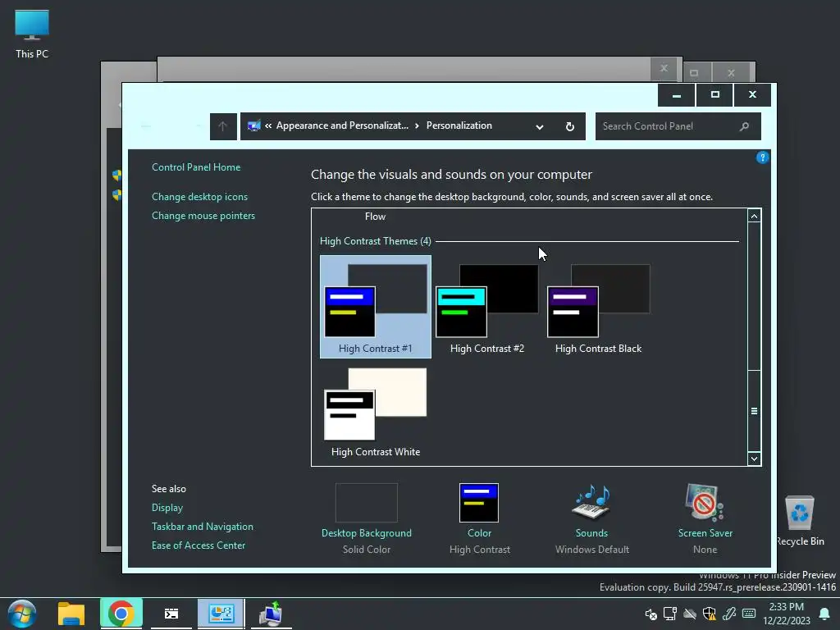Open Change mouse pointers link
The image size is (840, 630).
click(x=203, y=216)
